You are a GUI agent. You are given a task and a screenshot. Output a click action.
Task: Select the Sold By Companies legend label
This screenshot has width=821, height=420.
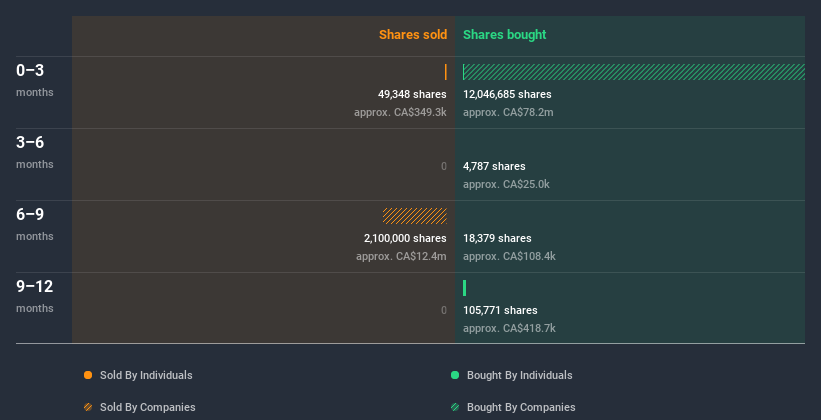click(148, 407)
